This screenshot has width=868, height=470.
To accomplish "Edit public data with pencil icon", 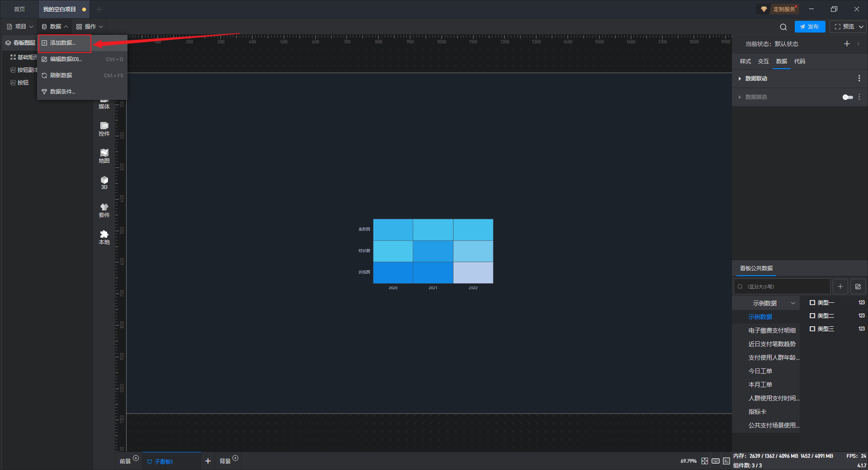I will pos(858,287).
